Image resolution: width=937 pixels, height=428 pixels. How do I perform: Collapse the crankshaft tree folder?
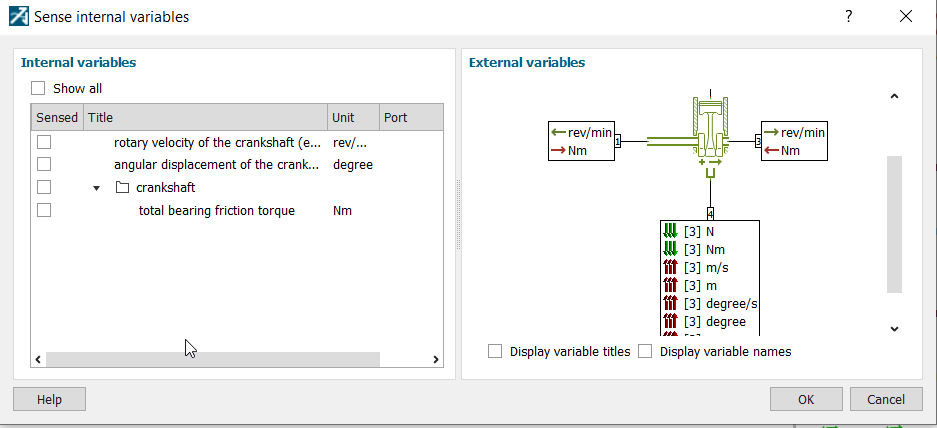click(96, 188)
